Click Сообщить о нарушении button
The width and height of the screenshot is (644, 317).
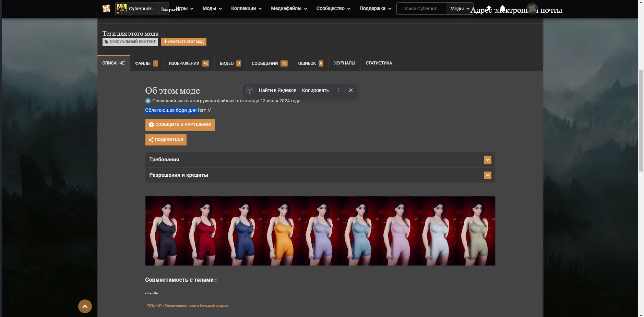(180, 125)
